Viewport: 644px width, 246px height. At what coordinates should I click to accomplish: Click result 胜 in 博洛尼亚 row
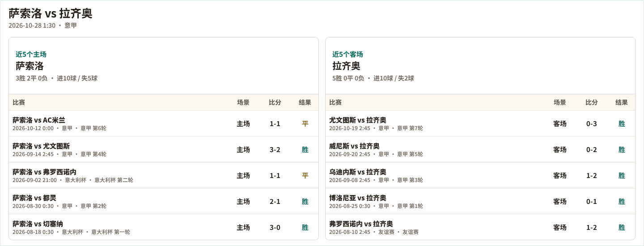pyautogui.click(x=622, y=201)
